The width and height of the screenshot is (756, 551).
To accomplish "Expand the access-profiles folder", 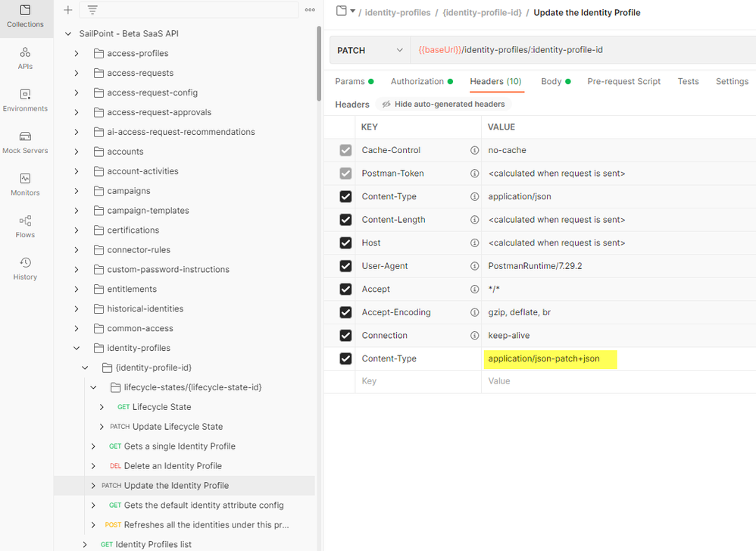I will 77,54.
